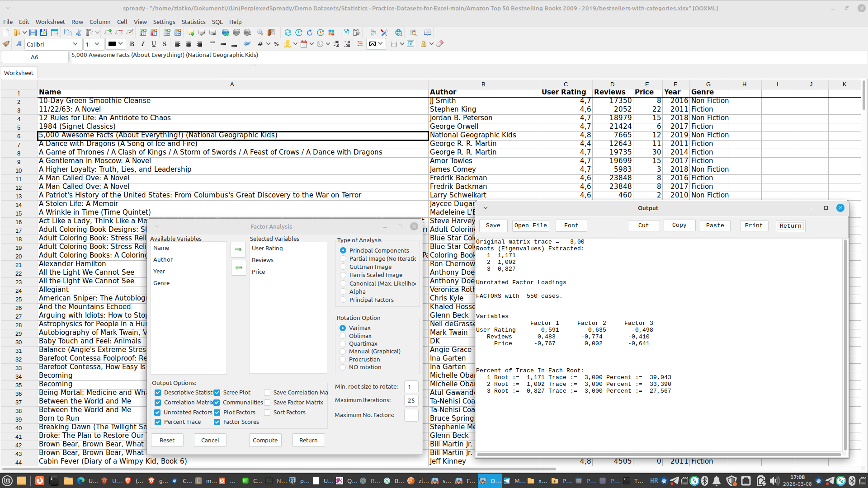The width and height of the screenshot is (868, 488).
Task: Open the text color dropdown arrow
Action: coord(121,44)
